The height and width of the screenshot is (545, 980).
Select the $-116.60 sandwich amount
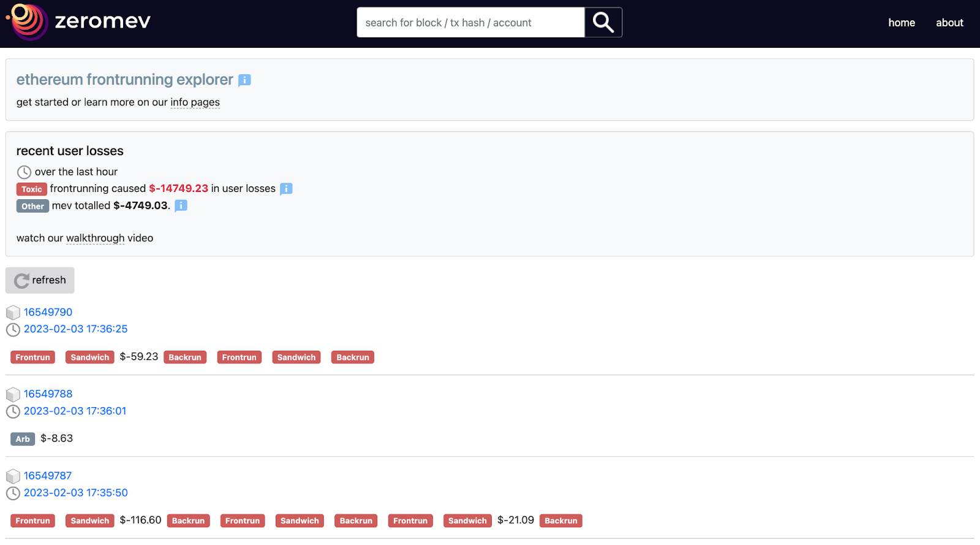[140, 520]
